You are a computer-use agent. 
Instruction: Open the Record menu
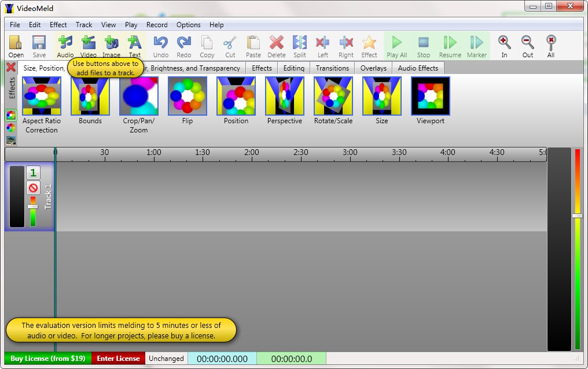pos(157,25)
